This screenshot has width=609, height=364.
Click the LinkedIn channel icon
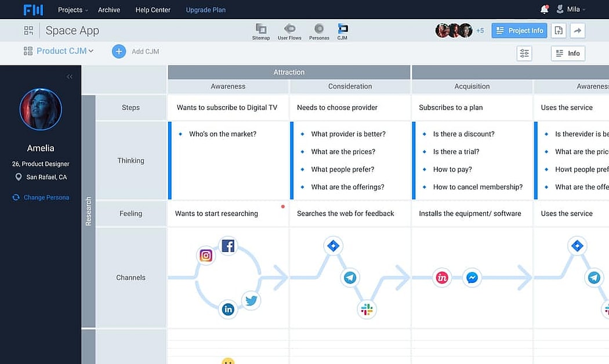pyautogui.click(x=228, y=310)
